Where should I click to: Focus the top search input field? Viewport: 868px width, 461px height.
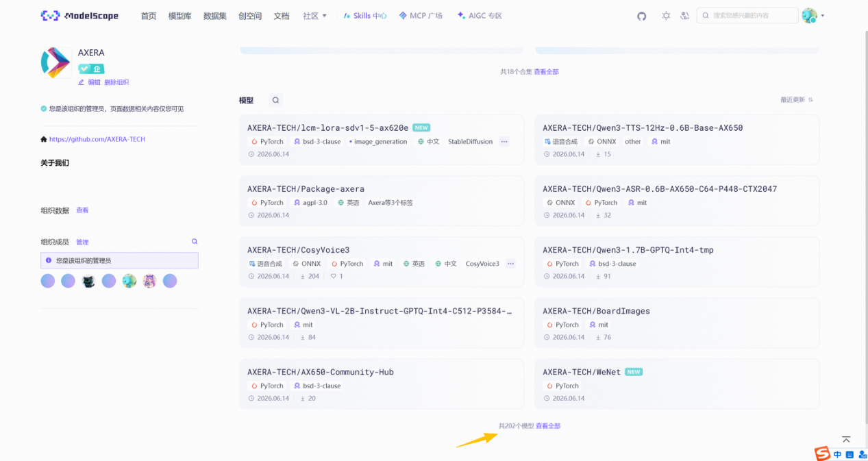tap(747, 16)
